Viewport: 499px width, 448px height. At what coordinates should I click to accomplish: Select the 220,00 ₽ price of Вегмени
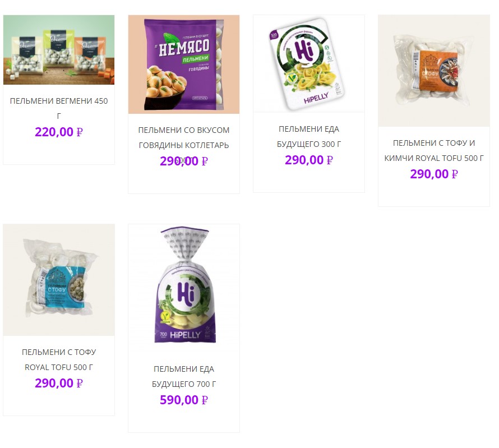click(59, 132)
